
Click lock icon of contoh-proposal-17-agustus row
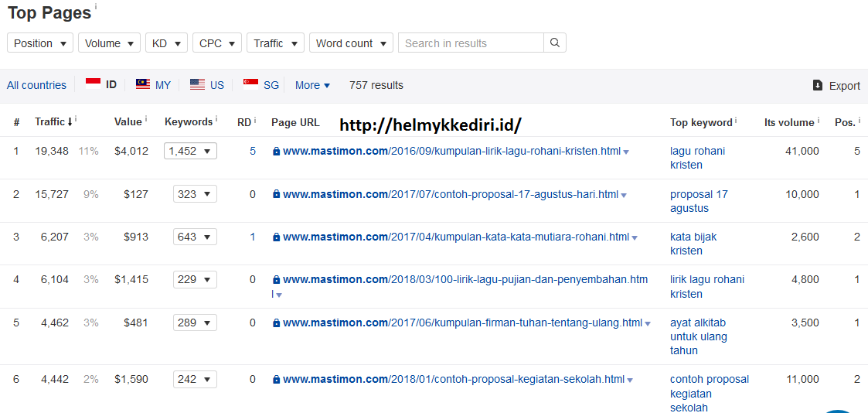pos(276,194)
